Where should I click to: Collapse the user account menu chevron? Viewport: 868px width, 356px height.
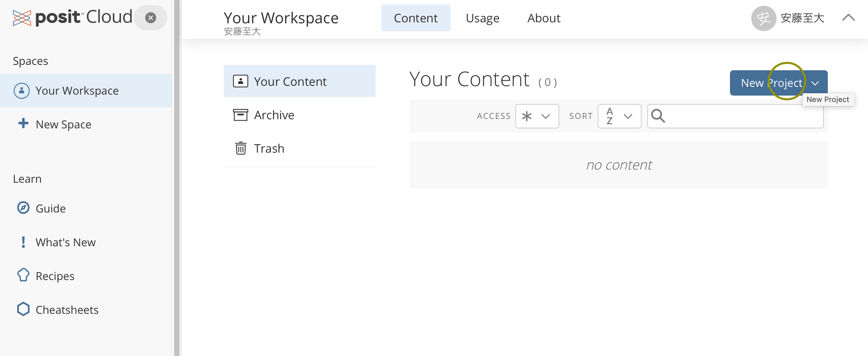tap(848, 18)
